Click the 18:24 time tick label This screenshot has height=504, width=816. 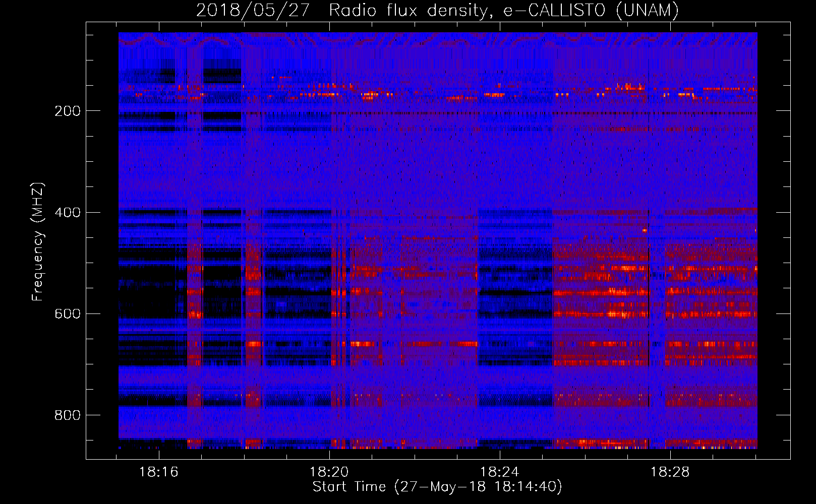500,472
